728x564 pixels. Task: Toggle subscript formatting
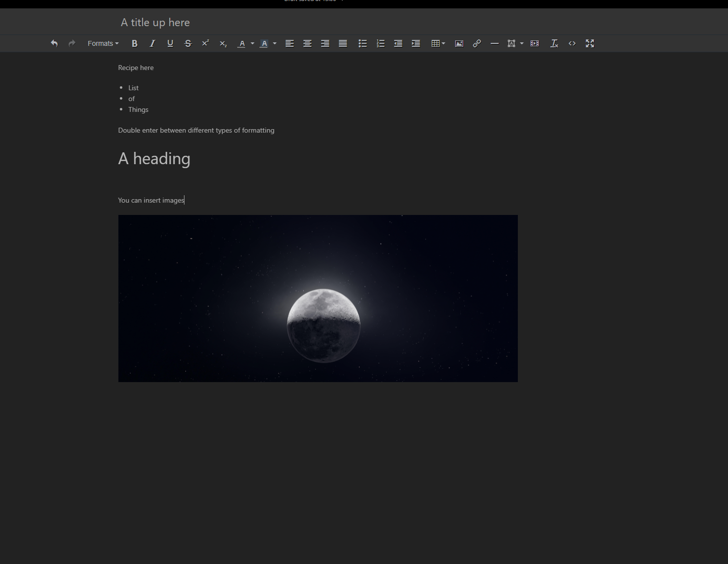pos(223,43)
